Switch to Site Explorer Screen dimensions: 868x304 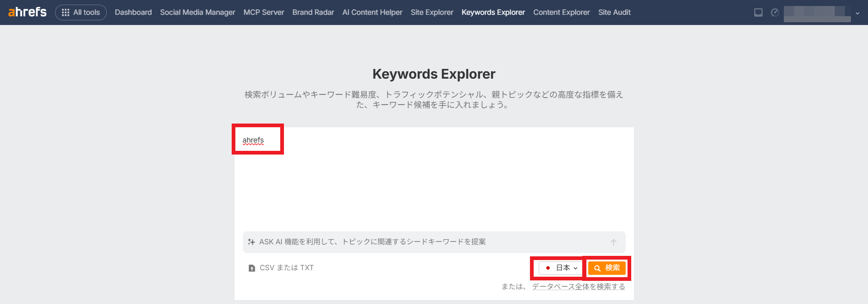point(432,12)
